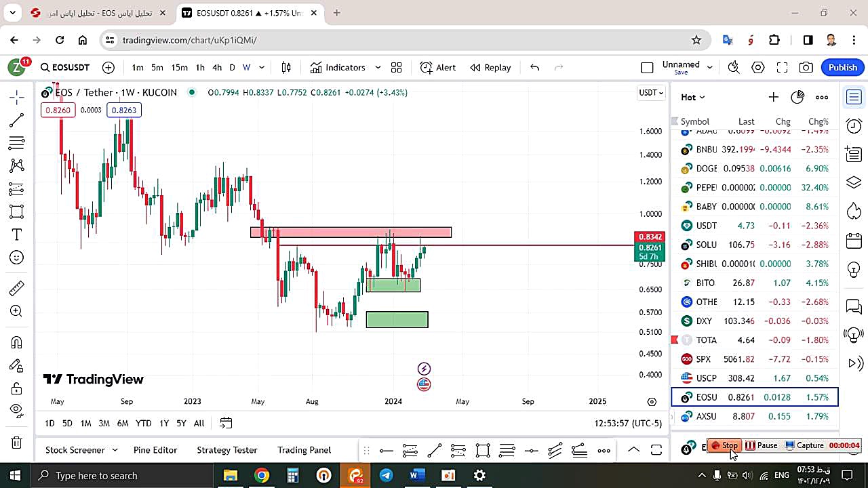Take a chart snapshot with the camera icon
Viewport: 868px width, 488px height.
click(806, 67)
